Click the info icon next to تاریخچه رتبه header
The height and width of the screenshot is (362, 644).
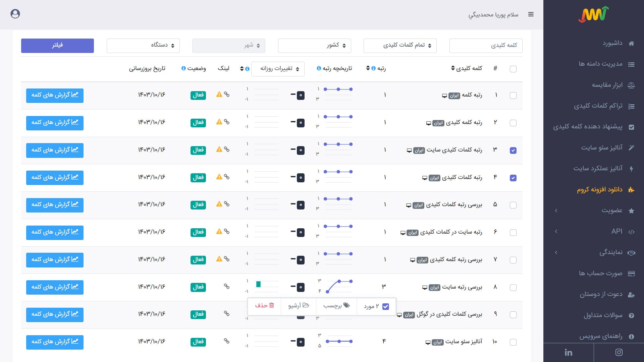click(x=319, y=68)
